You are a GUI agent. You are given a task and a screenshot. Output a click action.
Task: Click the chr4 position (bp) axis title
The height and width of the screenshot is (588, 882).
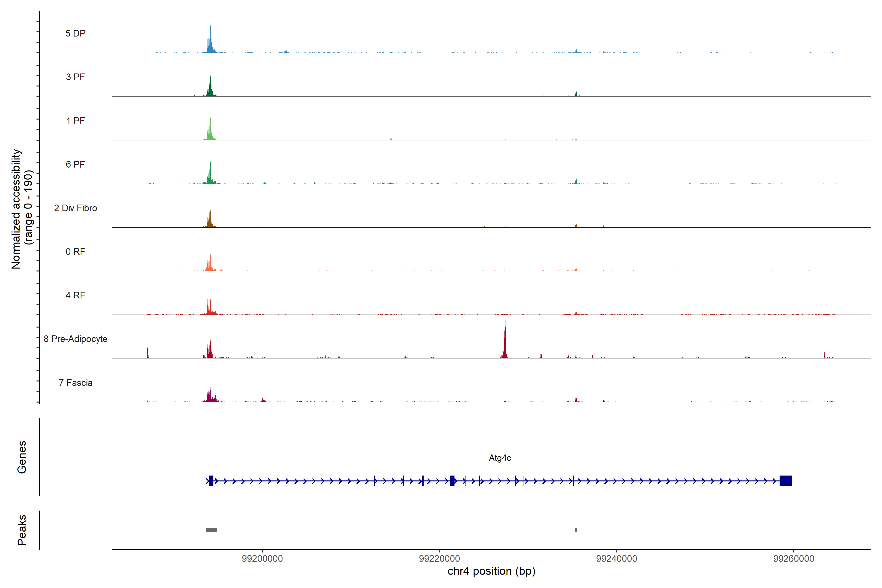click(491, 571)
